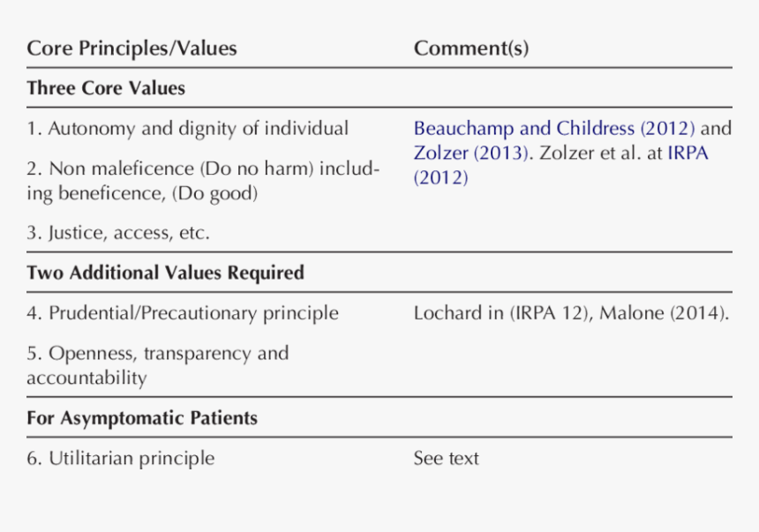Click the See text comment

click(446, 459)
